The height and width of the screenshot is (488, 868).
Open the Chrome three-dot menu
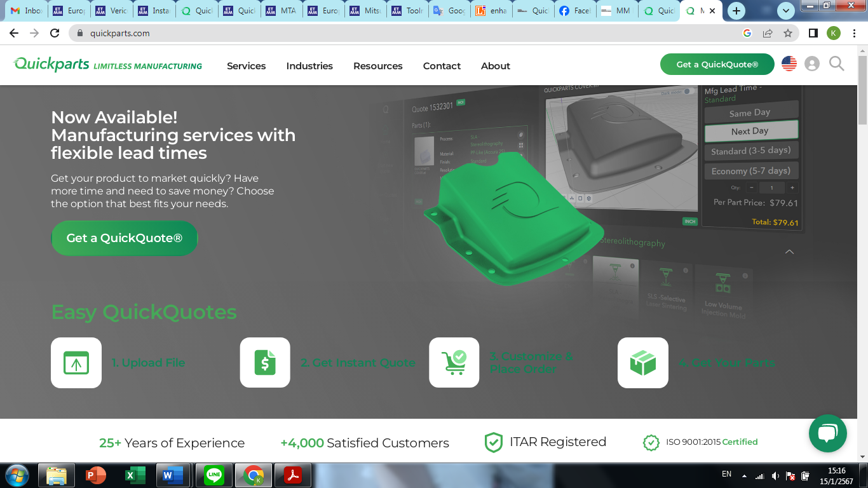(x=855, y=33)
